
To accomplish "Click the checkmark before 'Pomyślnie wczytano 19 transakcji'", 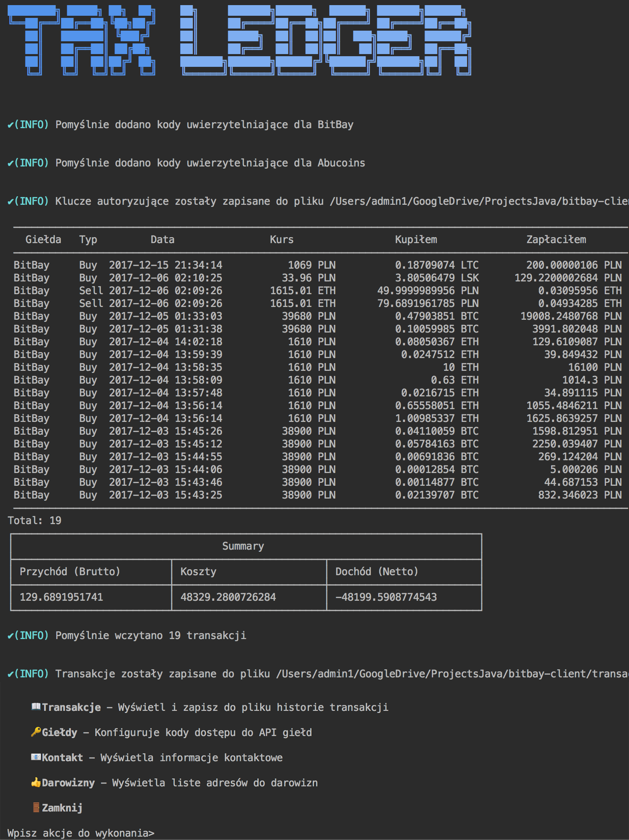I will tap(11, 636).
